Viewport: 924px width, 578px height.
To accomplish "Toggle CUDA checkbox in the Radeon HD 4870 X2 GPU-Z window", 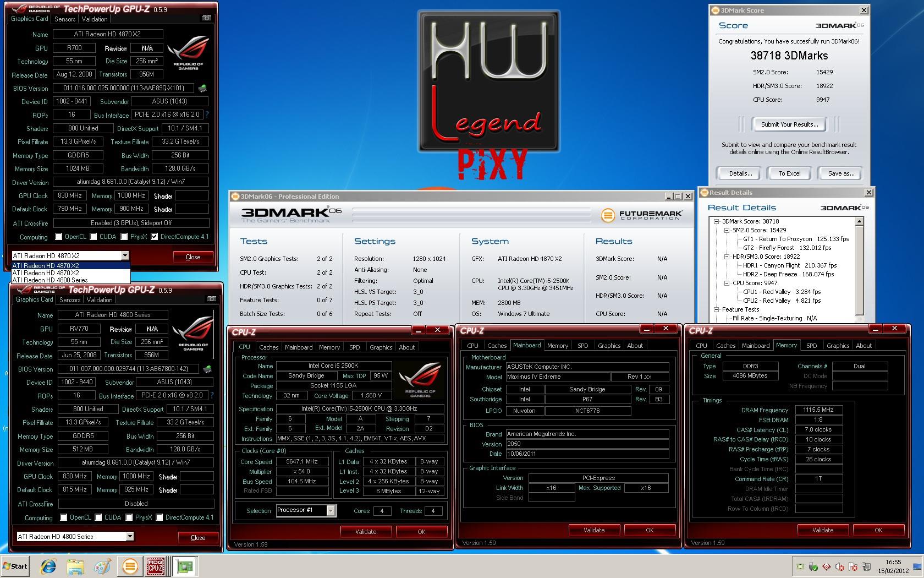I will [94, 237].
